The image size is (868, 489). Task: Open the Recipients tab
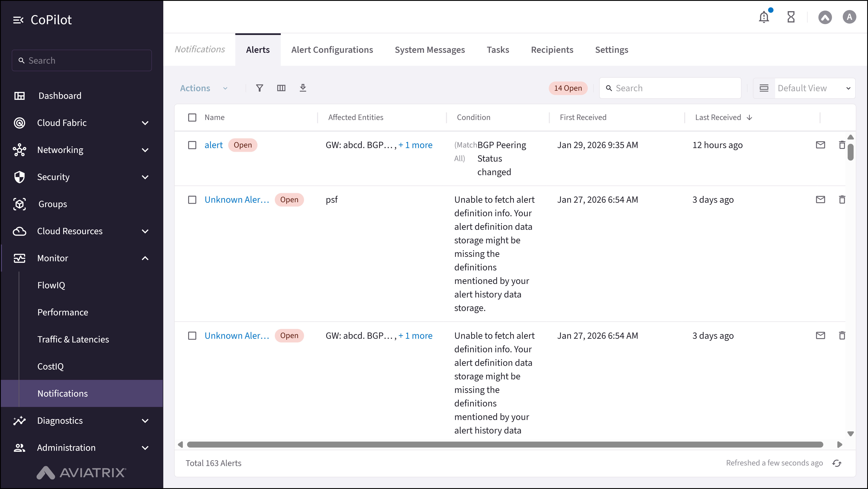552,50
